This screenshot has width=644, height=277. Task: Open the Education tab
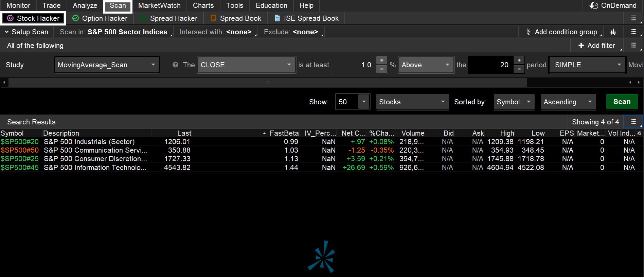(271, 5)
